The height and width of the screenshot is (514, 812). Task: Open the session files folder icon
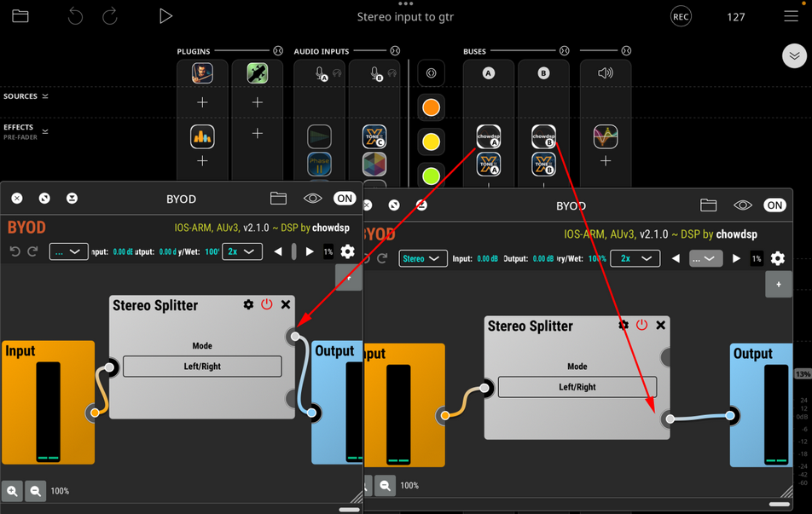(x=20, y=16)
